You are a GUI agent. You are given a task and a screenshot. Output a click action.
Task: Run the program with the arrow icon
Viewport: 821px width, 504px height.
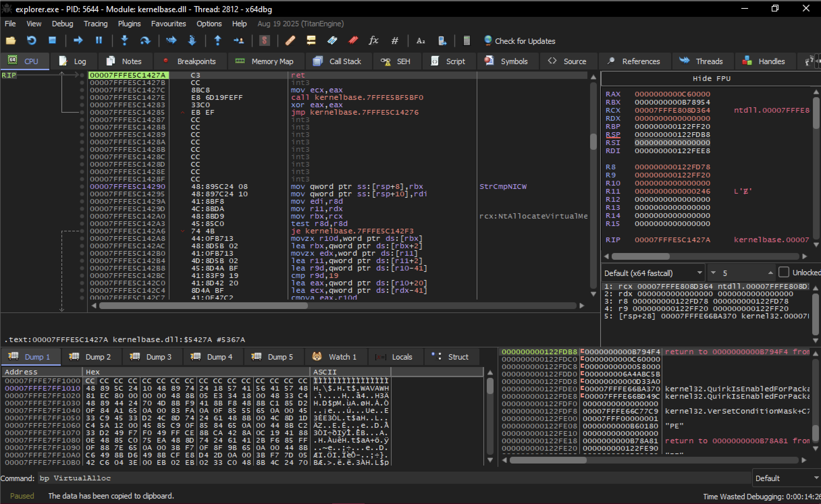point(78,41)
